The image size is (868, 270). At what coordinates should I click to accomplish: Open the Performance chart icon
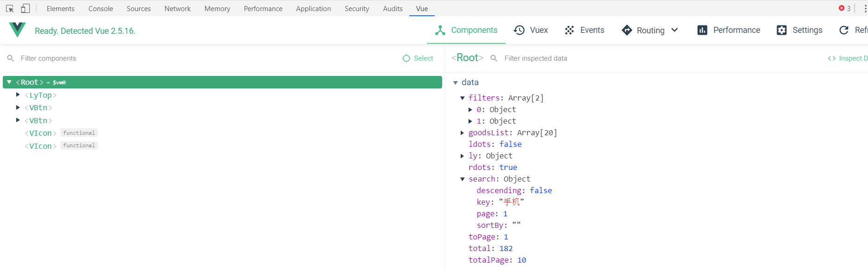[x=702, y=30]
